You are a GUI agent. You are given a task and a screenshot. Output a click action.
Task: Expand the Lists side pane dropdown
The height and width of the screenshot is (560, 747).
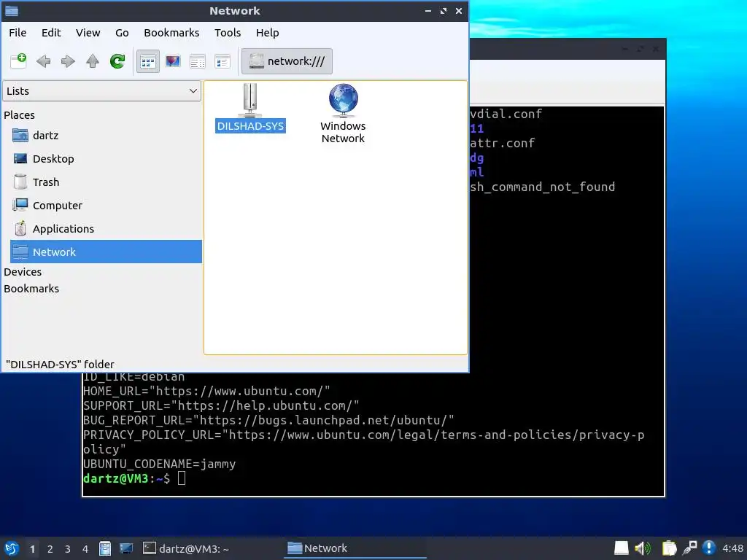coord(102,91)
